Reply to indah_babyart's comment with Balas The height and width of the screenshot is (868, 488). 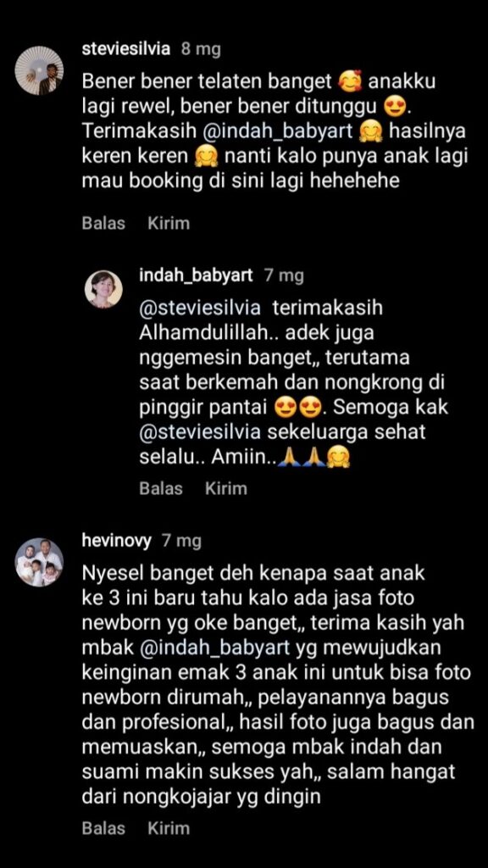(x=160, y=488)
